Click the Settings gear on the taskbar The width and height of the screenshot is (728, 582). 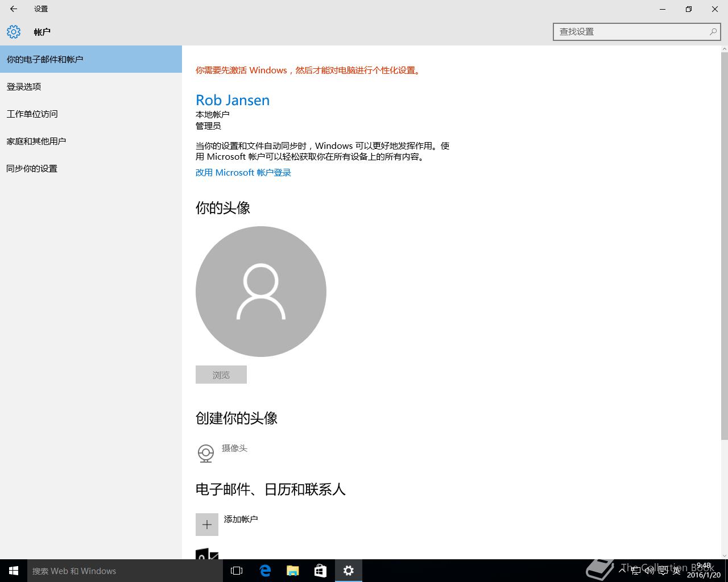coord(349,571)
